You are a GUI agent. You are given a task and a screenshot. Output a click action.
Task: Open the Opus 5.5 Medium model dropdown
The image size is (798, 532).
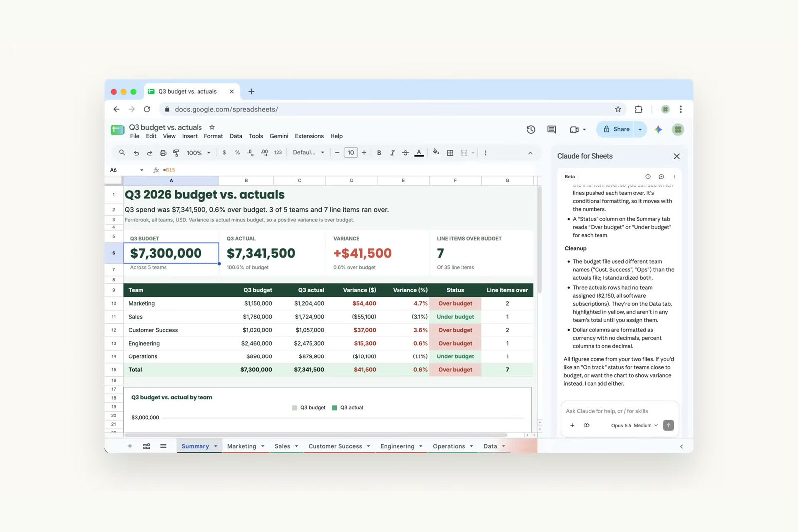[x=634, y=426]
